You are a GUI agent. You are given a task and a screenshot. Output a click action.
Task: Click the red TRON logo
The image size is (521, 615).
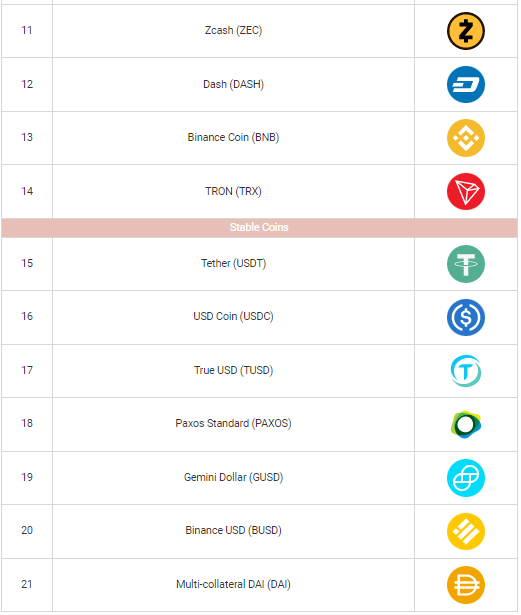coord(466,191)
